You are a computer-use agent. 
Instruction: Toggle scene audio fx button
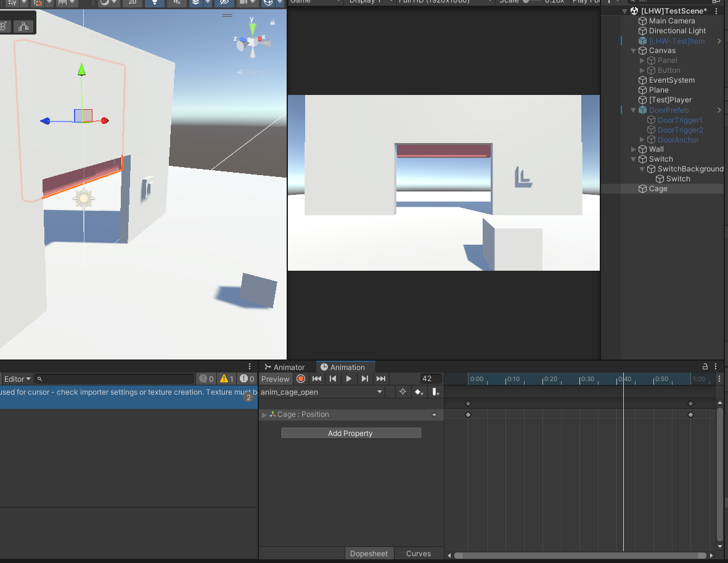point(177,2)
